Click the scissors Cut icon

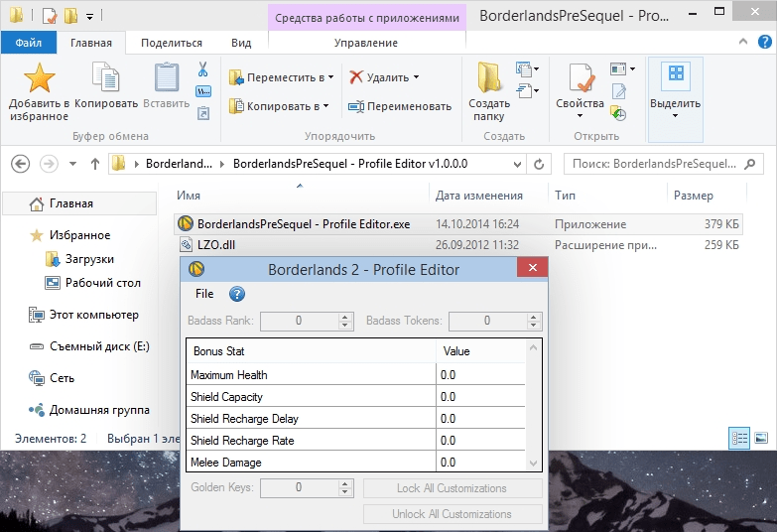pos(202,70)
